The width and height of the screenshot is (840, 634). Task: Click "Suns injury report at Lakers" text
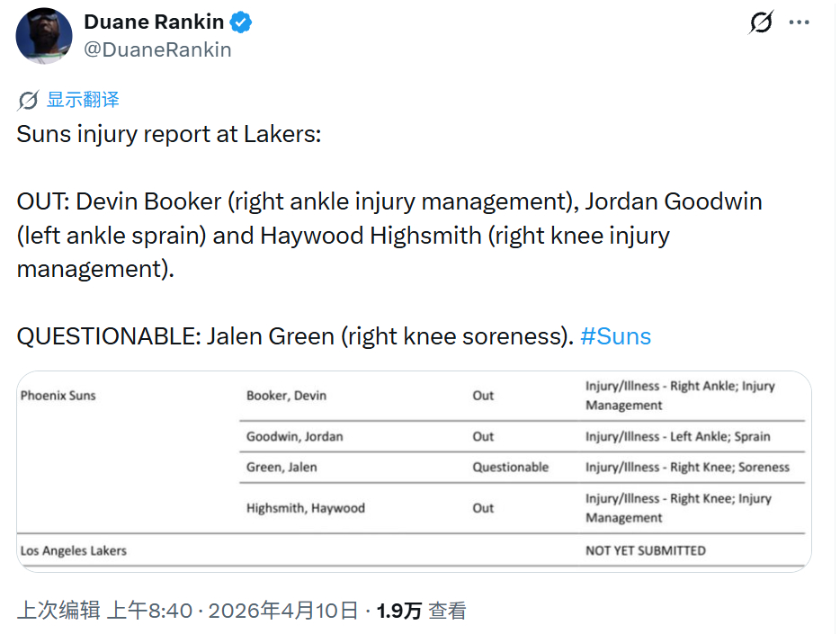click(x=168, y=135)
